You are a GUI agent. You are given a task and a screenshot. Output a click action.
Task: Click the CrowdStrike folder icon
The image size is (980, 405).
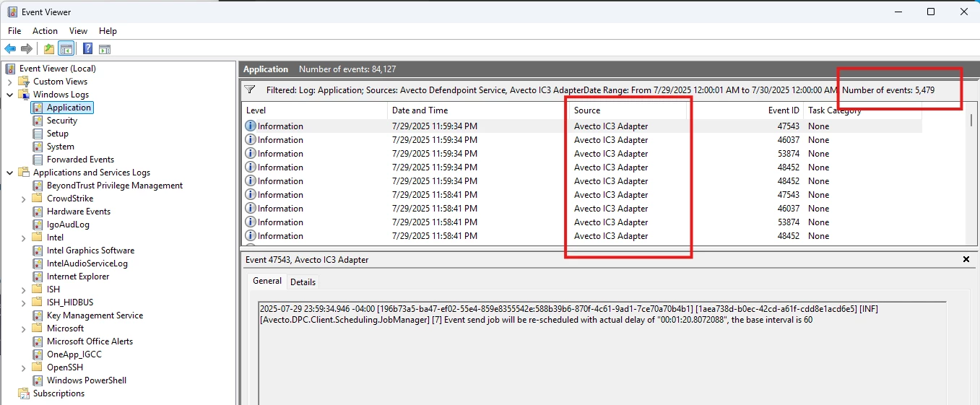click(x=38, y=199)
